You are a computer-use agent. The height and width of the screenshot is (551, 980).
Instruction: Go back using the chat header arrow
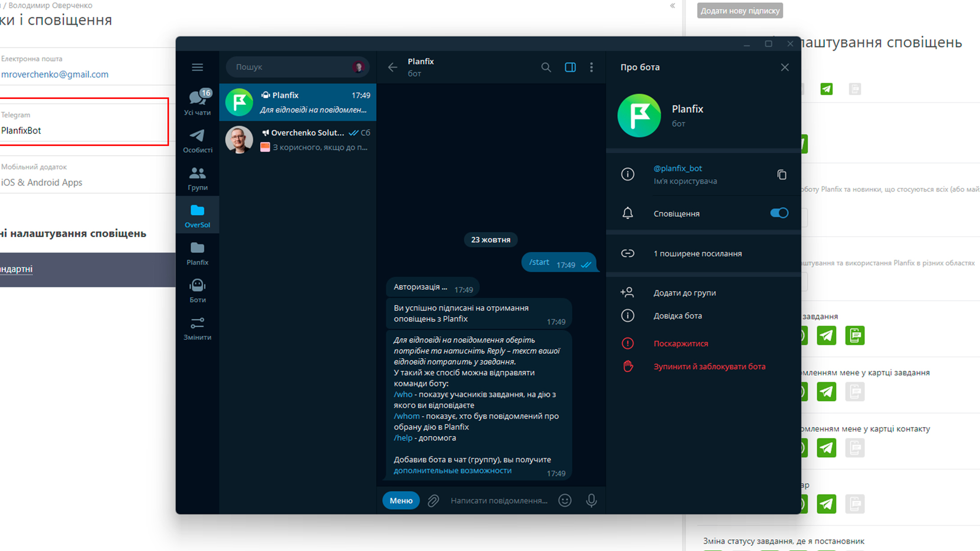click(x=392, y=67)
